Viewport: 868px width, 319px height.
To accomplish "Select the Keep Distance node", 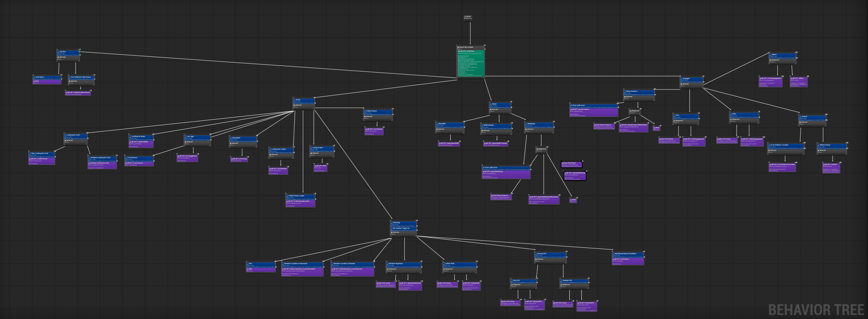I will (x=639, y=95).
